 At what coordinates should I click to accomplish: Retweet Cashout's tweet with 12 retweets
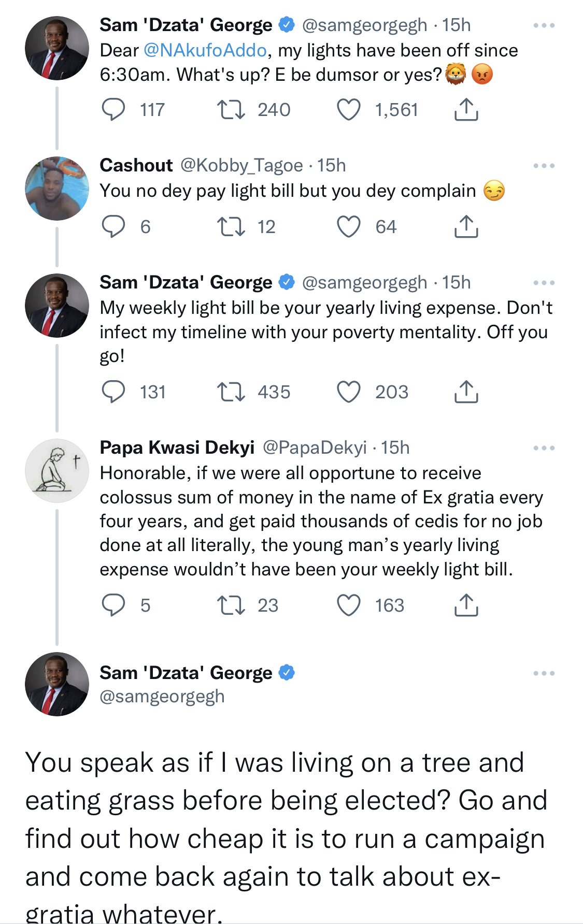(231, 227)
